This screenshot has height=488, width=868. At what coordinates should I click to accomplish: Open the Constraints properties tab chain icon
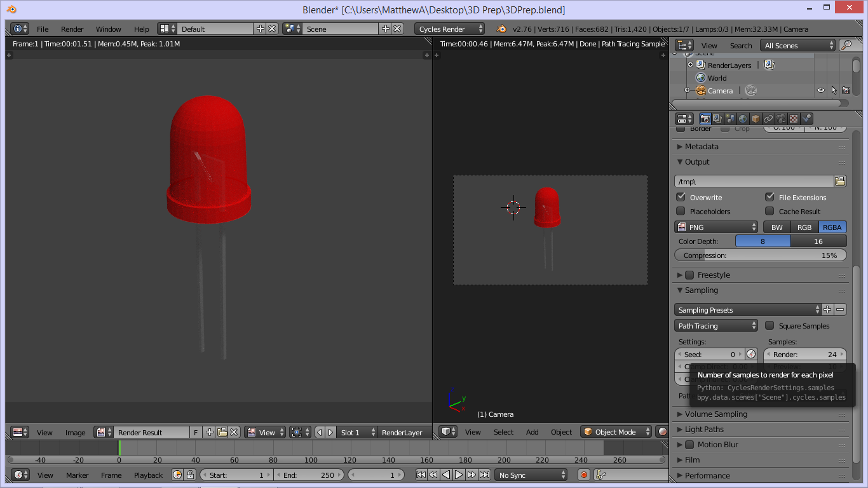[x=768, y=119]
